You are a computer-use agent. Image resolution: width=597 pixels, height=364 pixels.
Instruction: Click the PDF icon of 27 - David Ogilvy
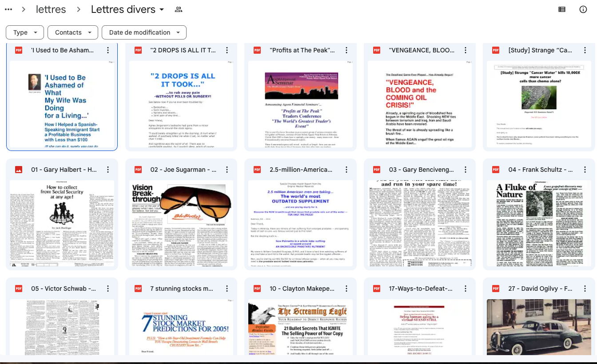click(496, 289)
